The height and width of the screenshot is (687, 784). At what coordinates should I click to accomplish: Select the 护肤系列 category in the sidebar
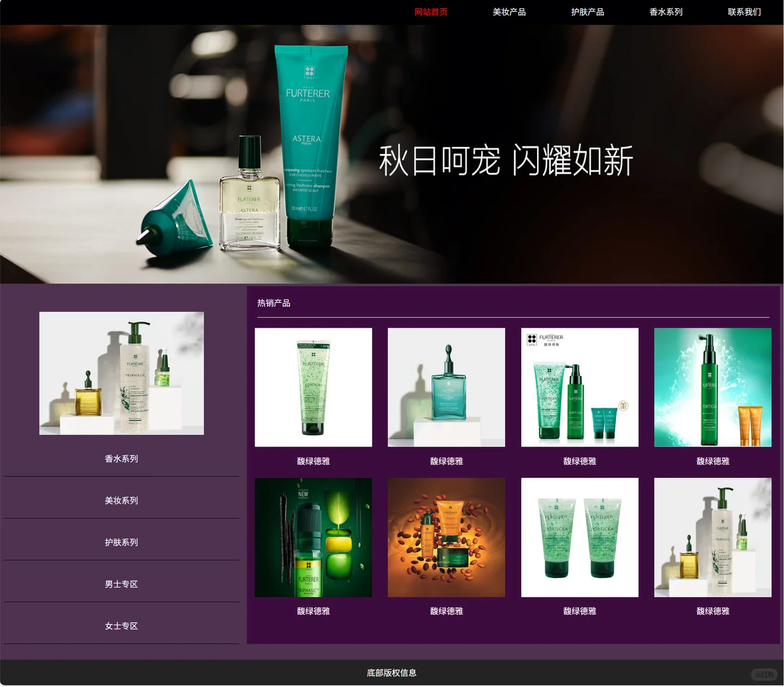point(121,543)
